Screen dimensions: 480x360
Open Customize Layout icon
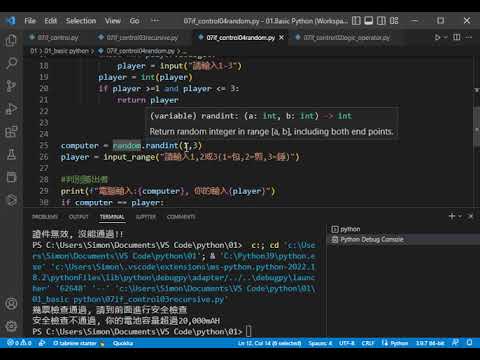pyautogui.click(x=394, y=21)
